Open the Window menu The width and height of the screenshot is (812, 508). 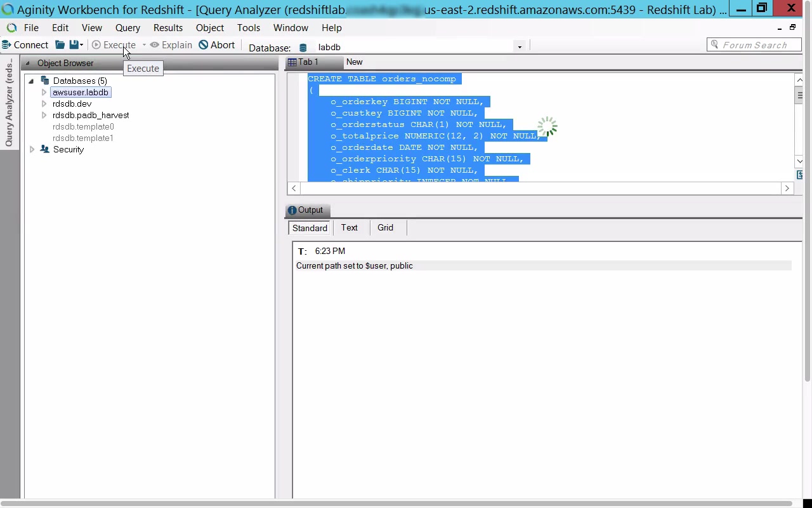click(x=291, y=28)
